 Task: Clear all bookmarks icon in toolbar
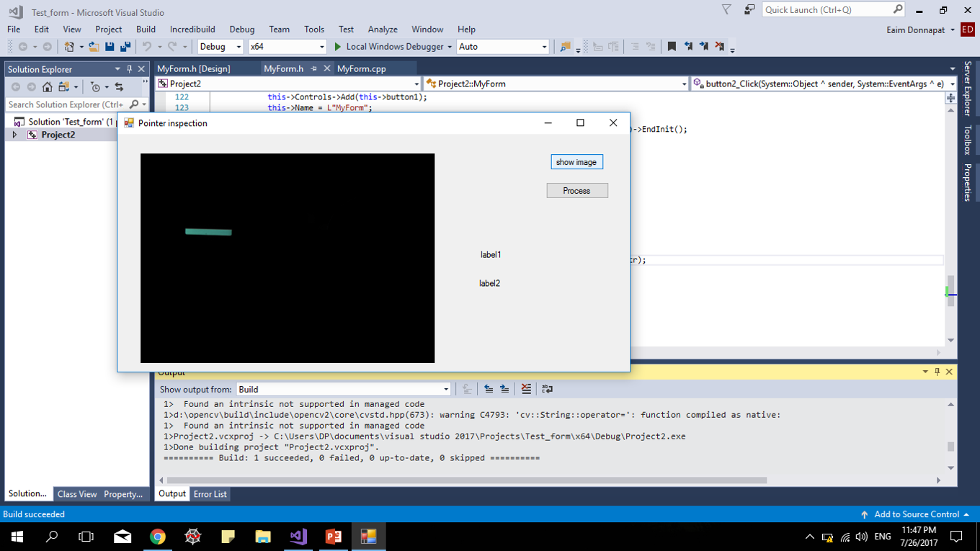click(719, 47)
